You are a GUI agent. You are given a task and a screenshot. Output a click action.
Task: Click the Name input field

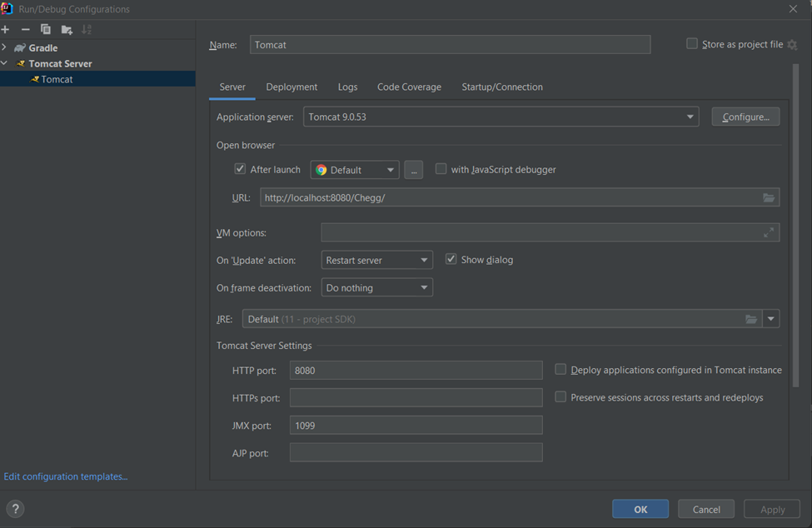(450, 44)
